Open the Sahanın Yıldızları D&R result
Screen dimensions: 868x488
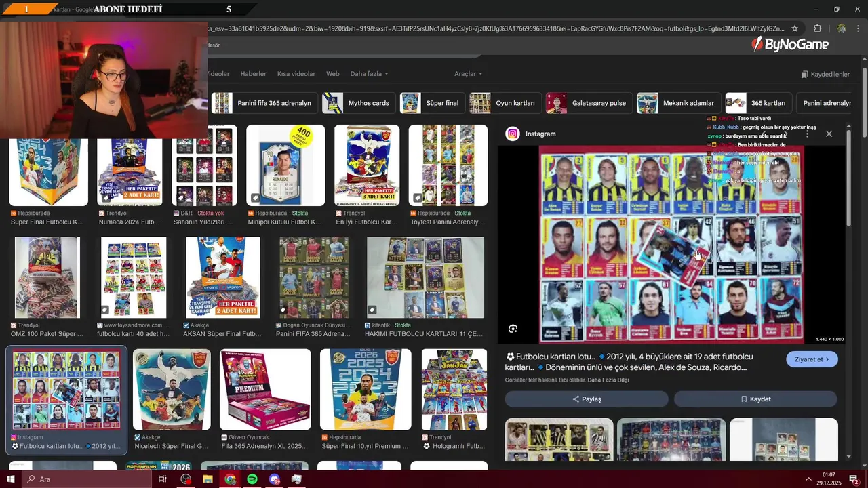point(204,165)
